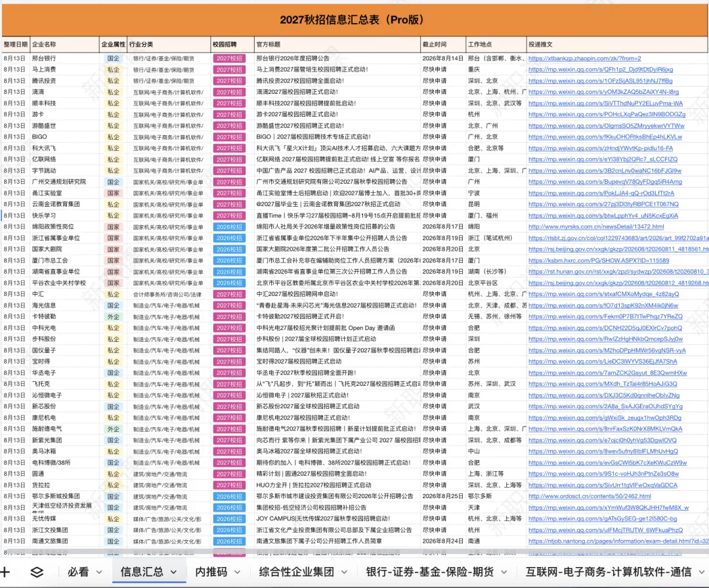The height and width of the screenshot is (588, 709).
Task: Select the 行业分类 column header
Action: (x=169, y=44)
